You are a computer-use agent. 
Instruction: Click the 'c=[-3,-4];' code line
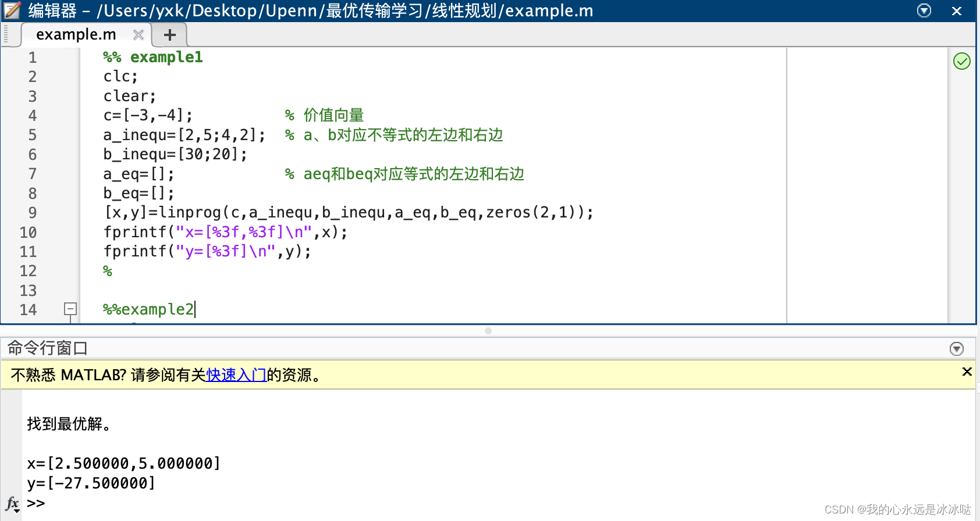[148, 115]
